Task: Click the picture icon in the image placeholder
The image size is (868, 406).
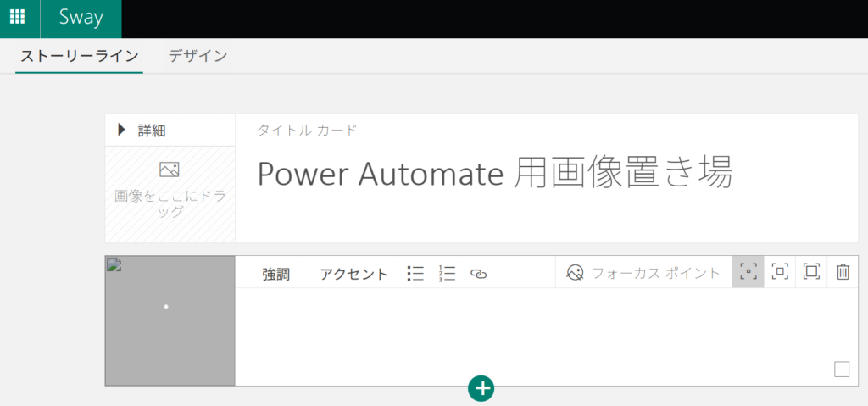Action: tap(169, 170)
